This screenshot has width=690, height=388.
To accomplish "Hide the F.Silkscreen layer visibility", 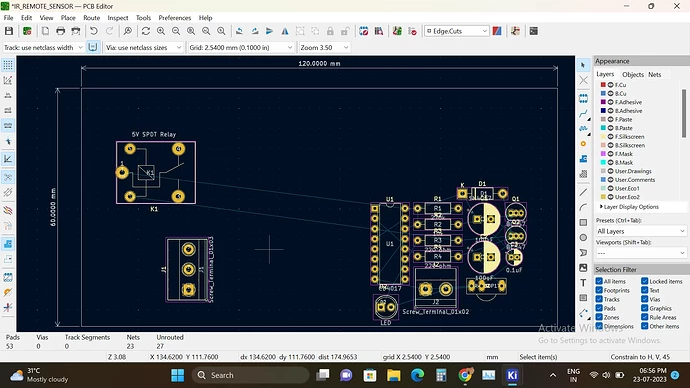I will [x=610, y=137].
